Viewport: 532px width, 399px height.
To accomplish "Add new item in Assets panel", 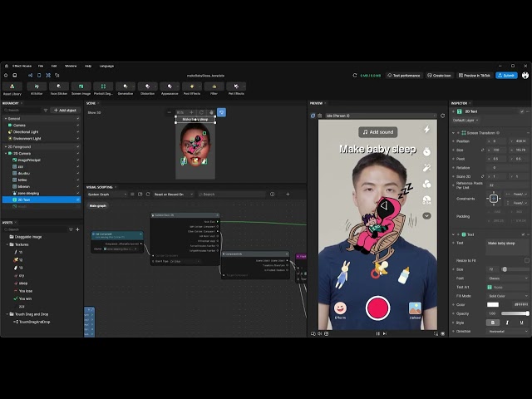I will (77, 229).
